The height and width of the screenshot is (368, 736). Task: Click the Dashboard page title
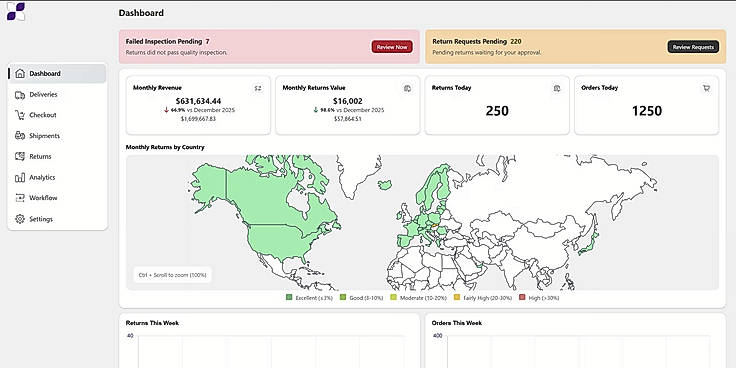tap(141, 13)
